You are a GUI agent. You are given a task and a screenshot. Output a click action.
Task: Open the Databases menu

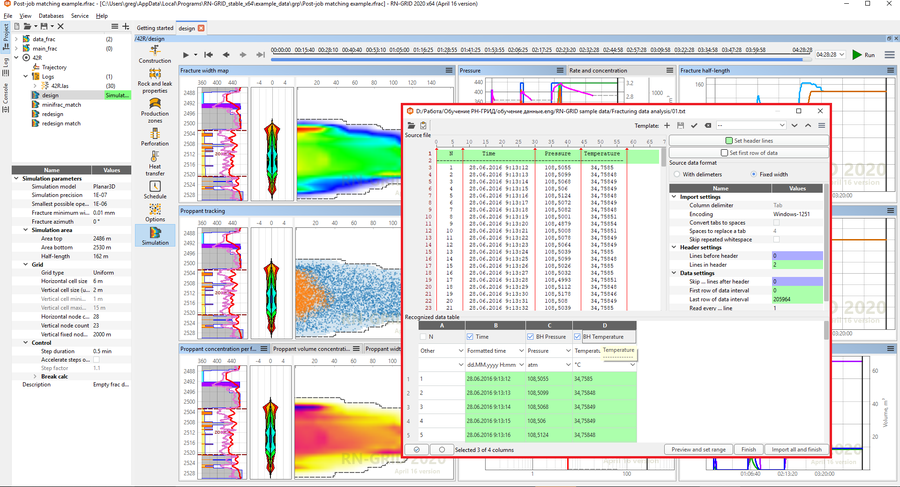51,16
